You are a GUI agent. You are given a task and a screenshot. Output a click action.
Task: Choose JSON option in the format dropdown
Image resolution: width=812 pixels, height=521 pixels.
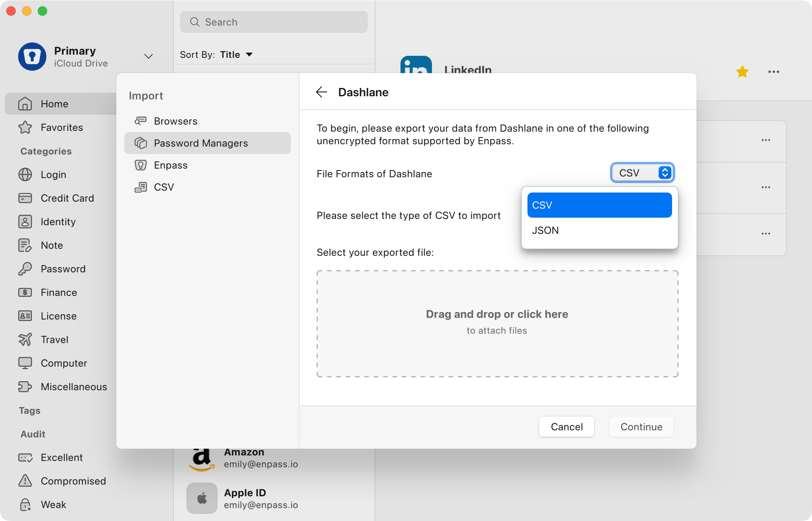[599, 230]
